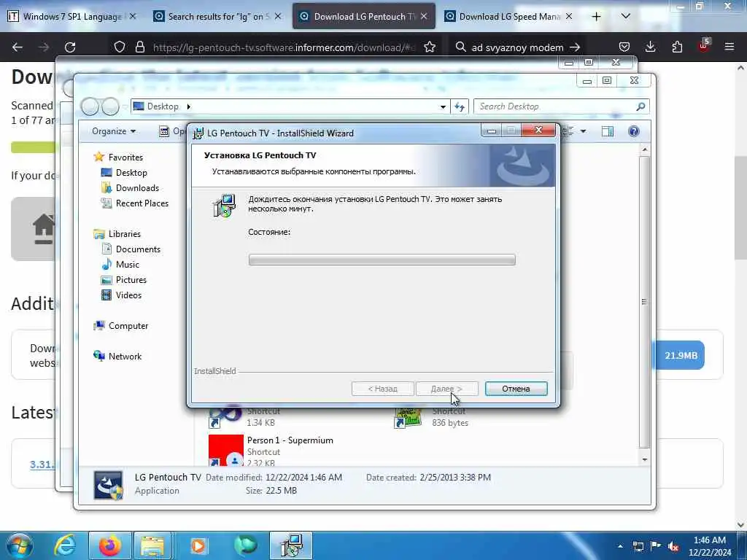Click the installation progress bar
The width and height of the screenshot is (747, 560).
(382, 260)
